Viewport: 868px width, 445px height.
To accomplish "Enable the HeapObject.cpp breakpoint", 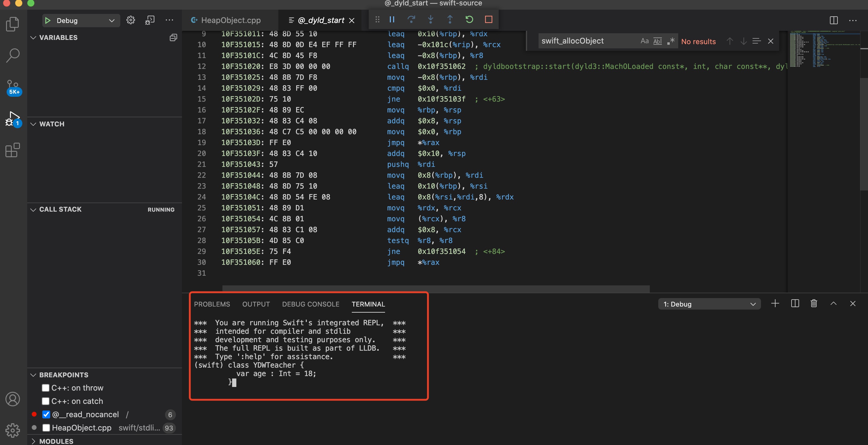I will pyautogui.click(x=46, y=427).
